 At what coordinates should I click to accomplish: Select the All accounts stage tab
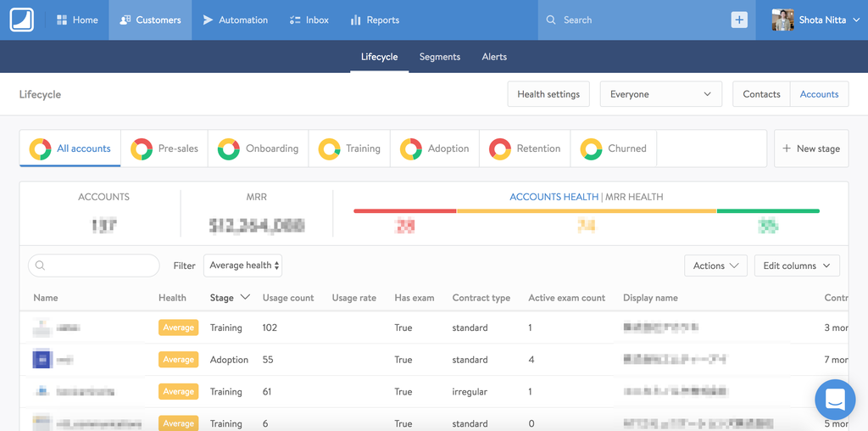coord(70,148)
